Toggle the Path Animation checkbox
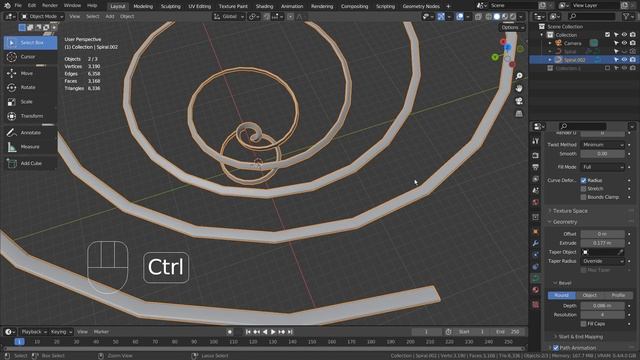Image resolution: width=640 pixels, height=360 pixels. 556,348
